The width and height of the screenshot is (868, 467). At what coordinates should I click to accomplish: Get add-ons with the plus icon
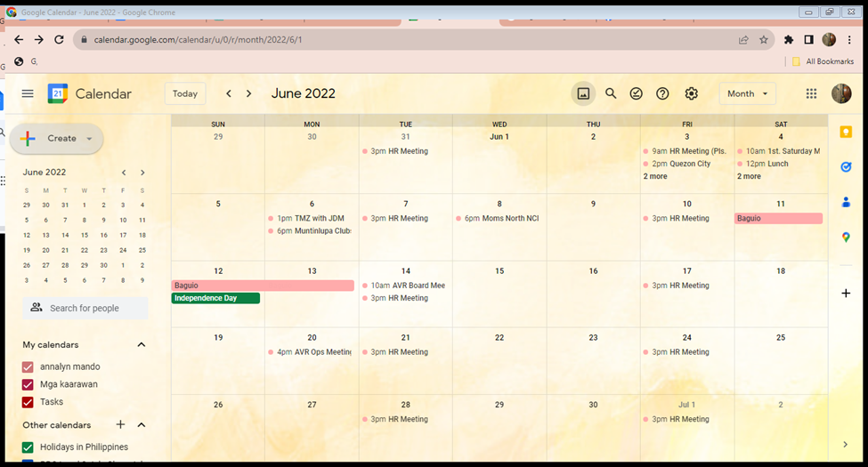pyautogui.click(x=846, y=294)
